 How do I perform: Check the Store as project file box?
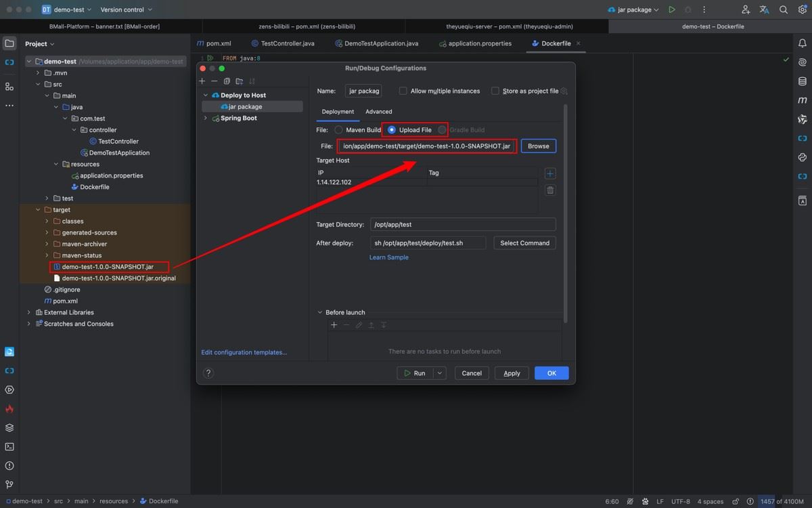pos(495,91)
